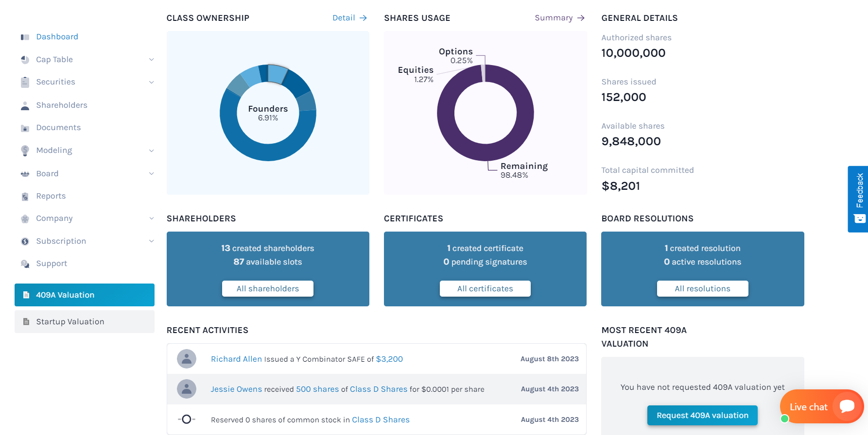Expand the Board submenu chevron
868x435 pixels.
151,174
